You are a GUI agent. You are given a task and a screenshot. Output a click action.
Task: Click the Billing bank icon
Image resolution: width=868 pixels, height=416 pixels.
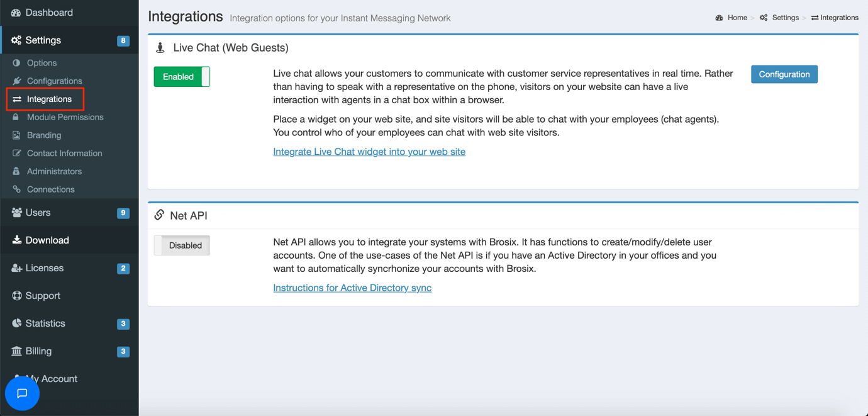click(x=17, y=351)
